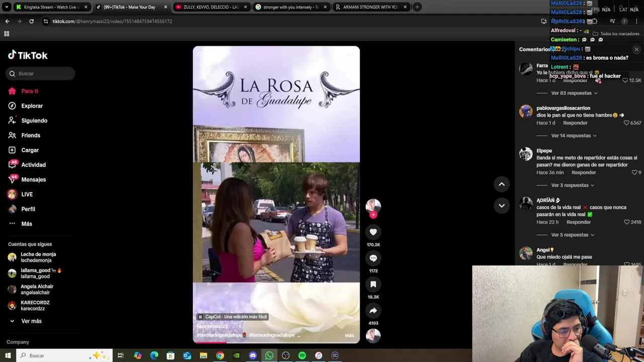The width and height of the screenshot is (644, 362).
Task: Expand Ver 5 respuestas
Action: tap(573, 235)
